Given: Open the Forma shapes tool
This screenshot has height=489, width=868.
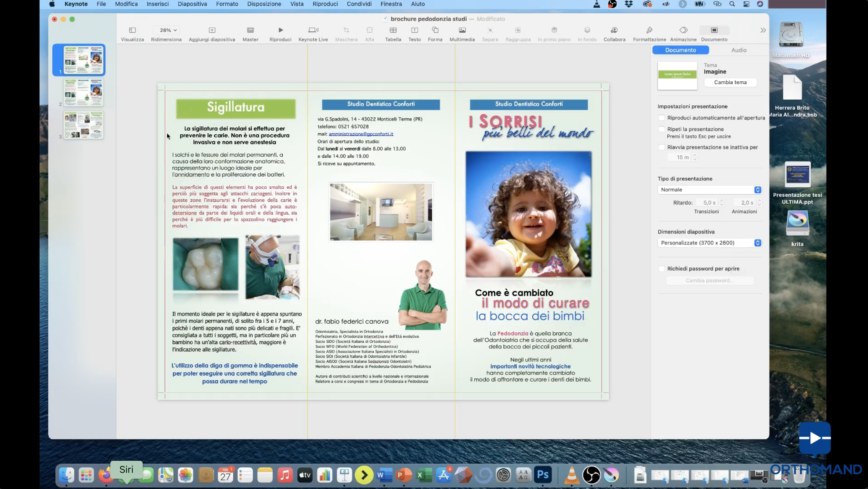Looking at the screenshot, I should 435,30.
